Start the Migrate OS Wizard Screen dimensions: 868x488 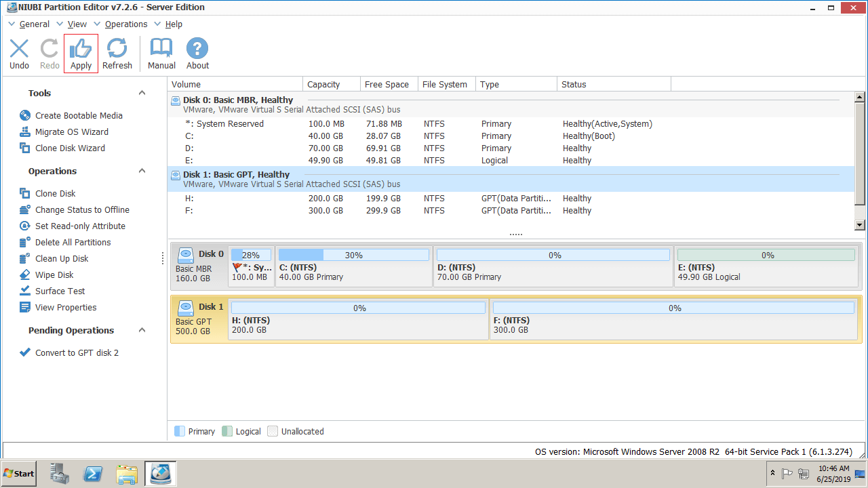click(x=71, y=132)
